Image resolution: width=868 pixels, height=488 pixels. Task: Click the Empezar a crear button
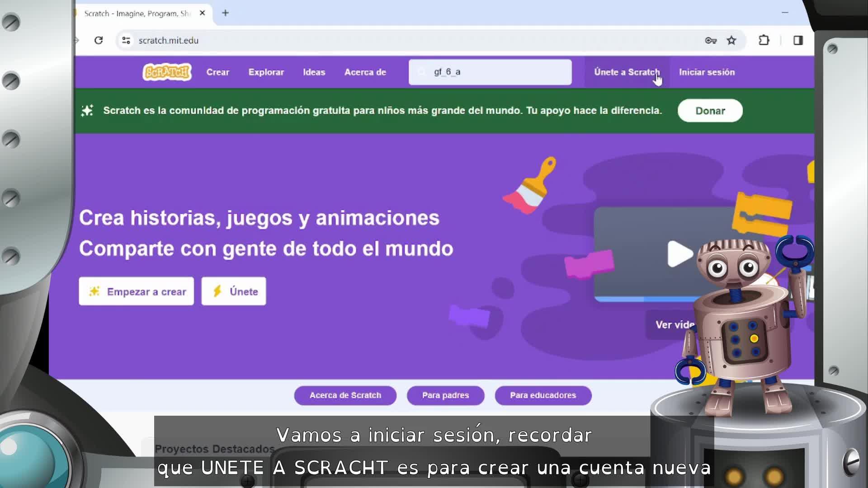coord(136,291)
